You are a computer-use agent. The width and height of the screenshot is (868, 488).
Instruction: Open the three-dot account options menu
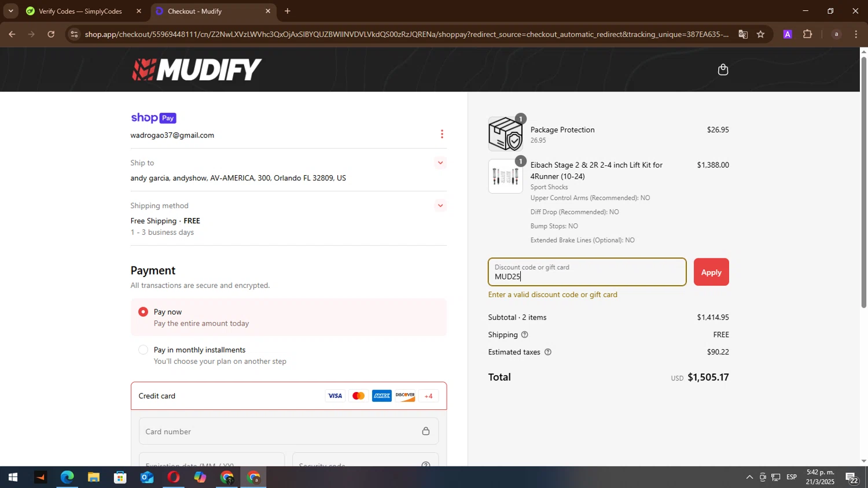442,134
